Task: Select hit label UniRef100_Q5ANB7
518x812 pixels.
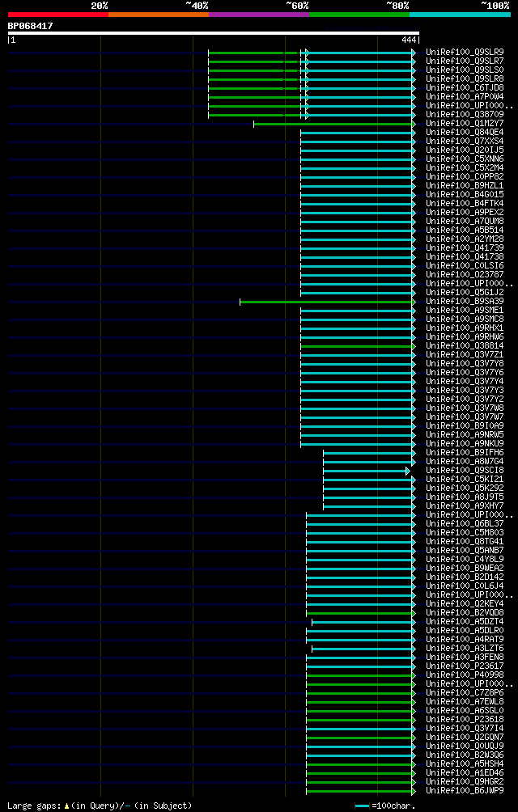Action: (465, 551)
